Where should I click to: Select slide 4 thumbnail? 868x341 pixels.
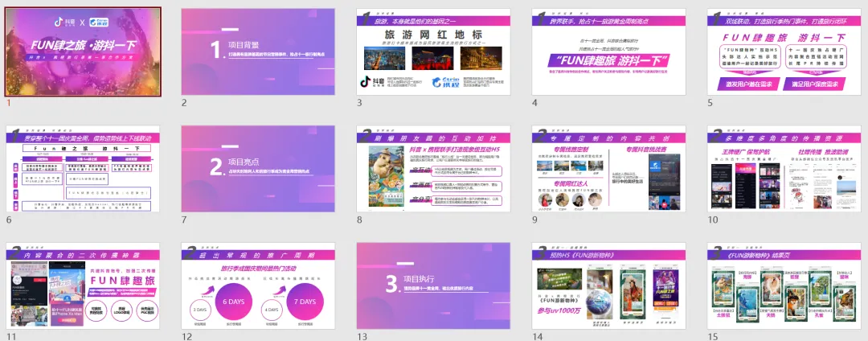tap(609, 51)
